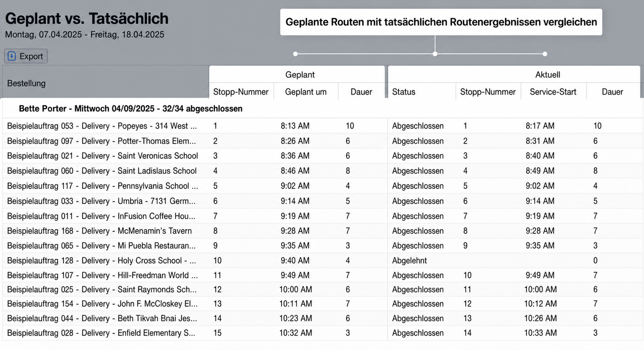This screenshot has height=350, width=644.
Task: Click the Export button
Action: (x=26, y=56)
